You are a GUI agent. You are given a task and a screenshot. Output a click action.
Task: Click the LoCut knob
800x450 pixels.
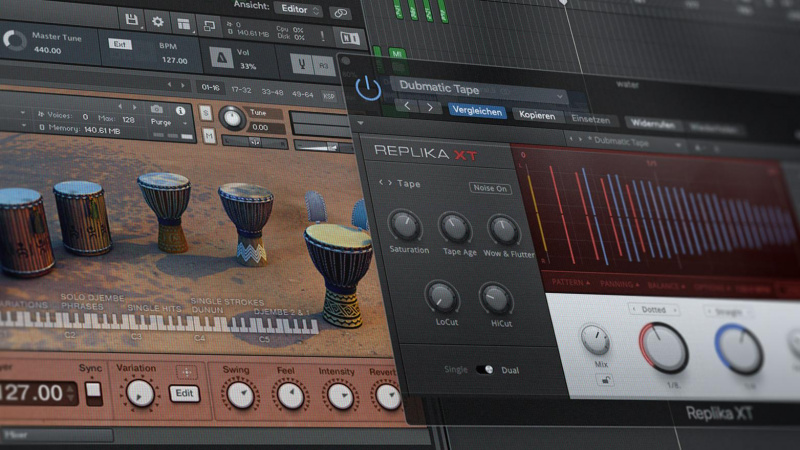[442, 298]
